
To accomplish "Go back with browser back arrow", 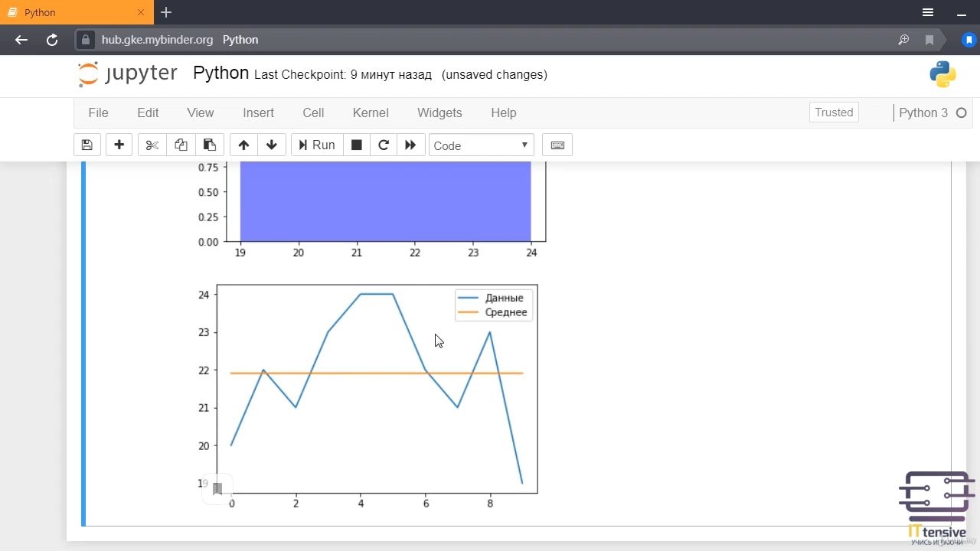I will tap(21, 40).
